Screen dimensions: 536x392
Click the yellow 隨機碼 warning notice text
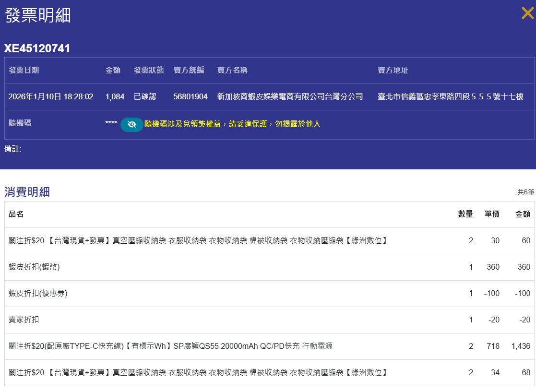click(232, 124)
